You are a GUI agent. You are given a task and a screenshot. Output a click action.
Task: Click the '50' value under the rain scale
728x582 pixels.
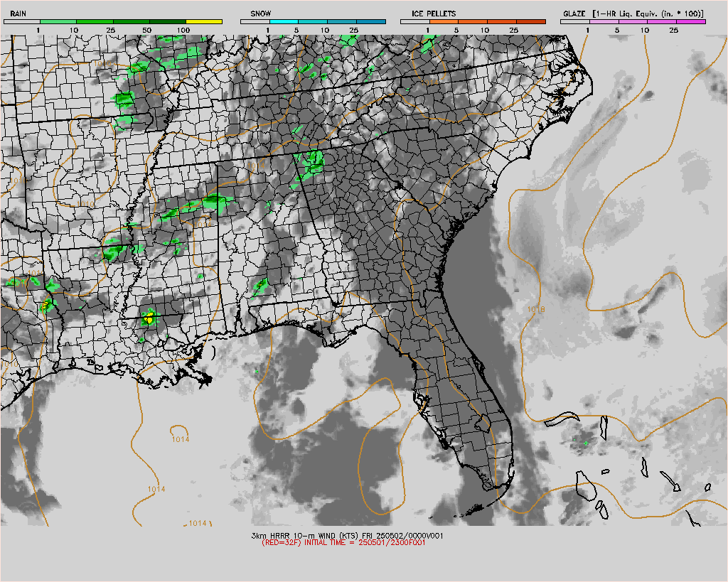pos(146,30)
